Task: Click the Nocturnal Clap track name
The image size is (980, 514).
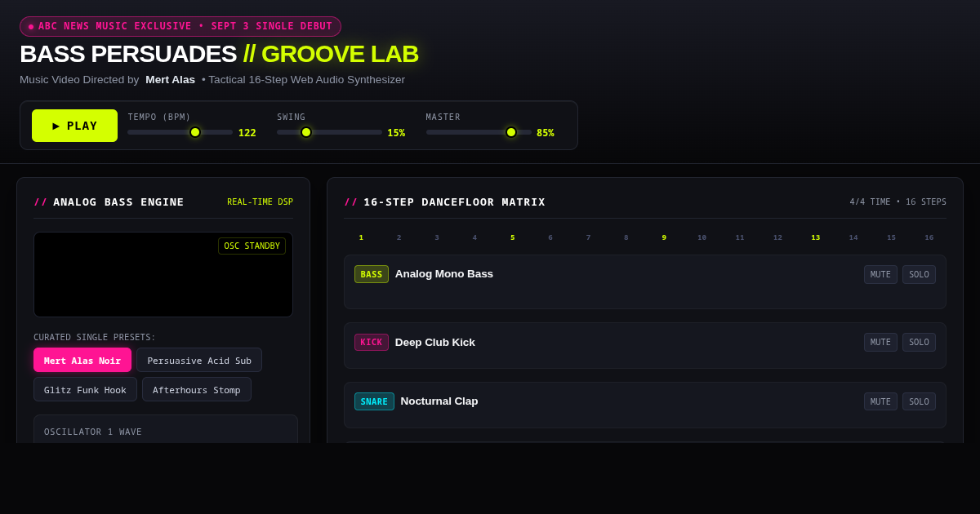Action: point(439,401)
